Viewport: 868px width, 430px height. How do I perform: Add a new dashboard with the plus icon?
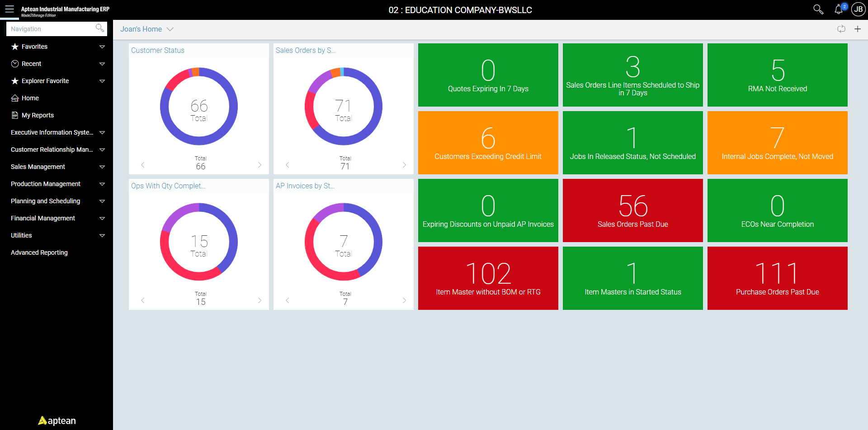tap(858, 29)
